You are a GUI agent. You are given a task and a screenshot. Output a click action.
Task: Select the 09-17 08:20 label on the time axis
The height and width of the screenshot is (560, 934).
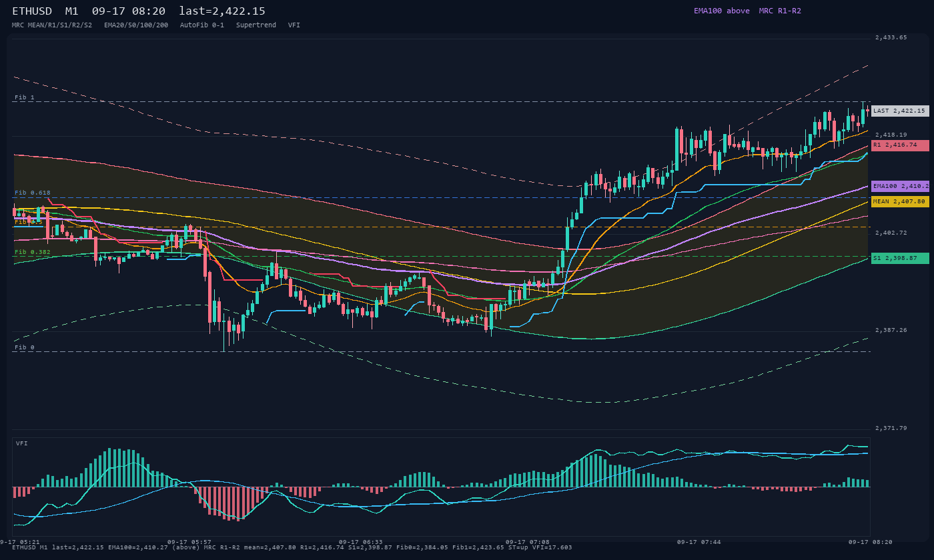click(x=871, y=542)
